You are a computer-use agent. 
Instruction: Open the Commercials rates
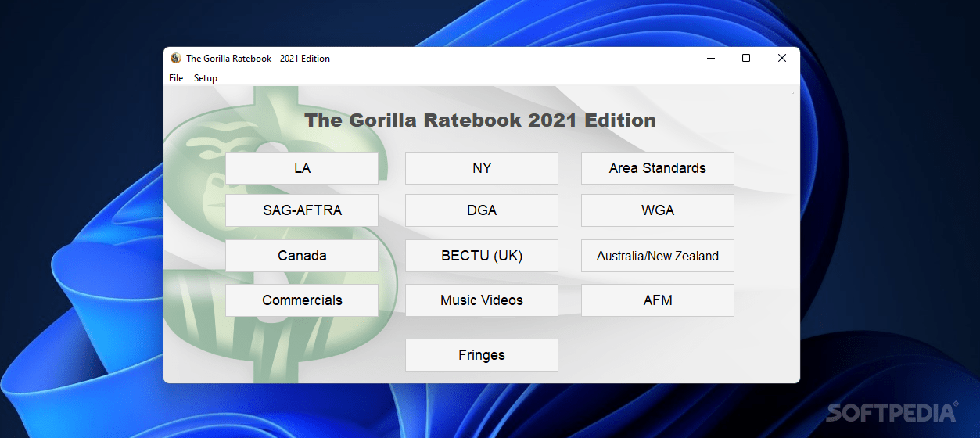point(302,300)
